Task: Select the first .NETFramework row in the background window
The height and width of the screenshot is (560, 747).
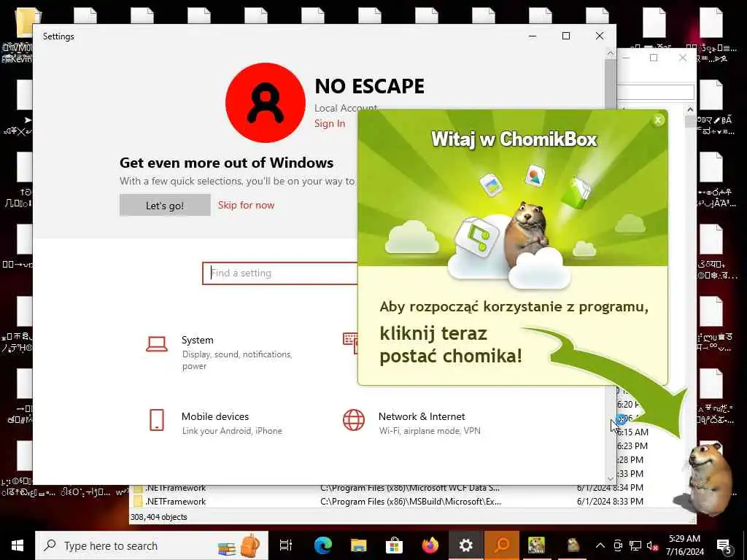Action: coord(388,488)
